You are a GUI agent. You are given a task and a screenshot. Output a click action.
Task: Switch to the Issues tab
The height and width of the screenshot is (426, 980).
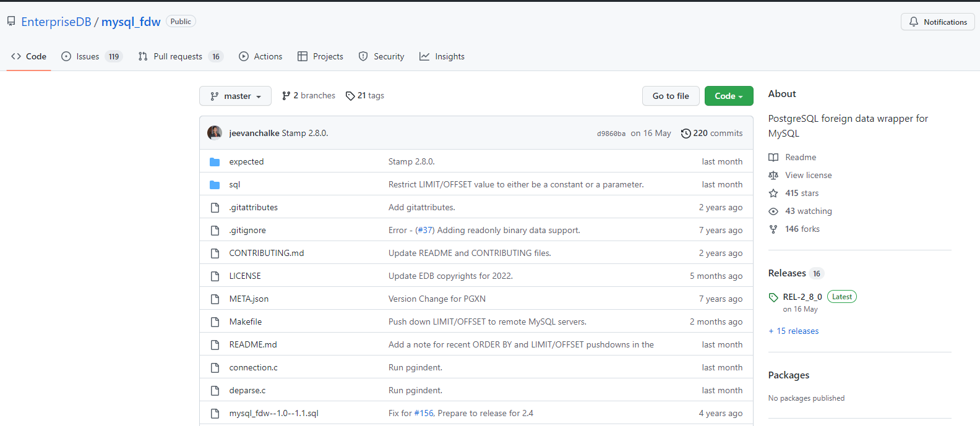[x=92, y=56]
